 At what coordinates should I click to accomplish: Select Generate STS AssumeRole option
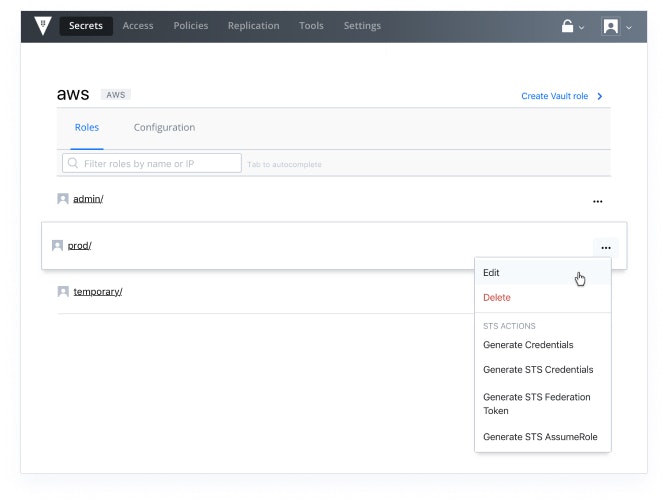pyautogui.click(x=539, y=437)
